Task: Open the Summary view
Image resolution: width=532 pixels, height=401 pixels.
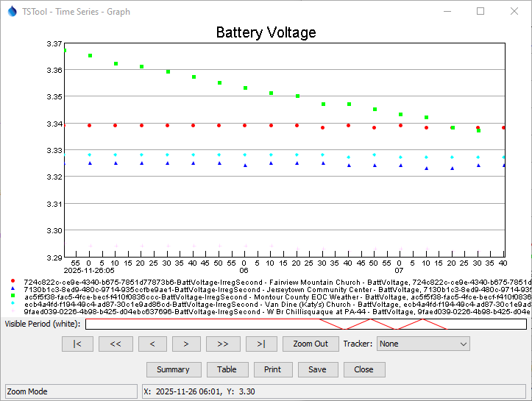Action: [x=173, y=369]
